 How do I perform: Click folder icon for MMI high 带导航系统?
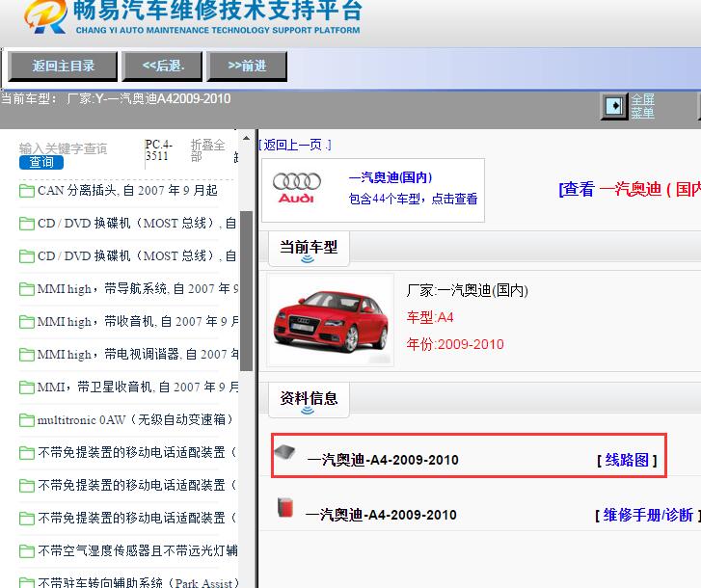pos(27,289)
